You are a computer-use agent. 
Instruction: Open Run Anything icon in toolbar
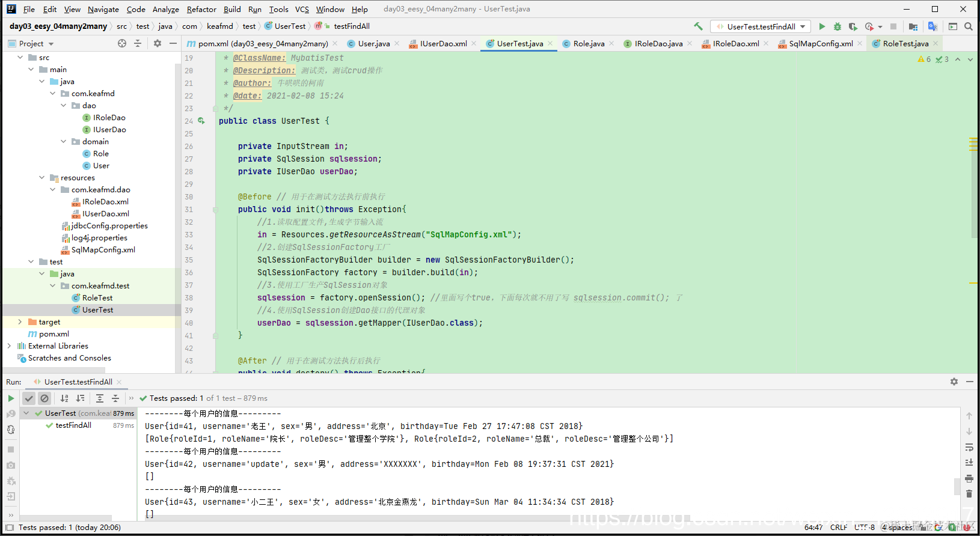coord(953,26)
